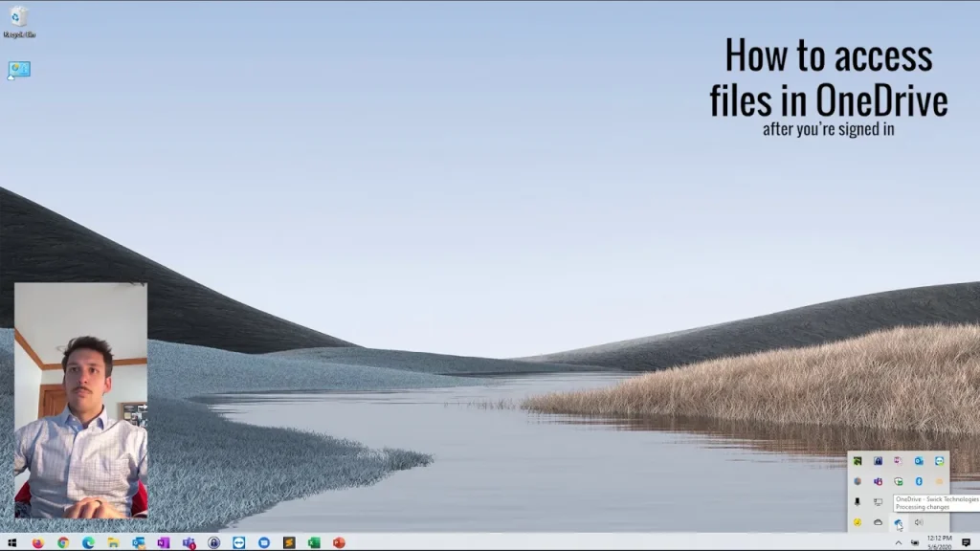Open File Explorer from the taskbar

tap(113, 542)
